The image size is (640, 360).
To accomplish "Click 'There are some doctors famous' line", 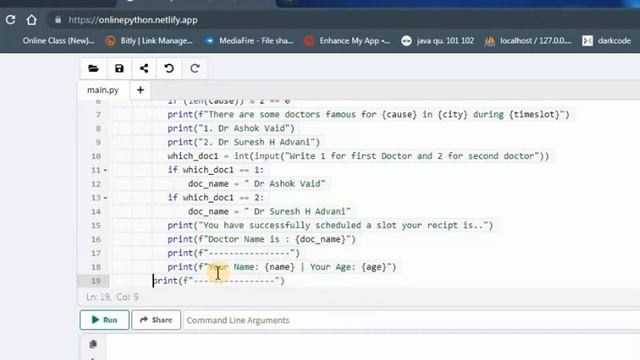I will 369,115.
